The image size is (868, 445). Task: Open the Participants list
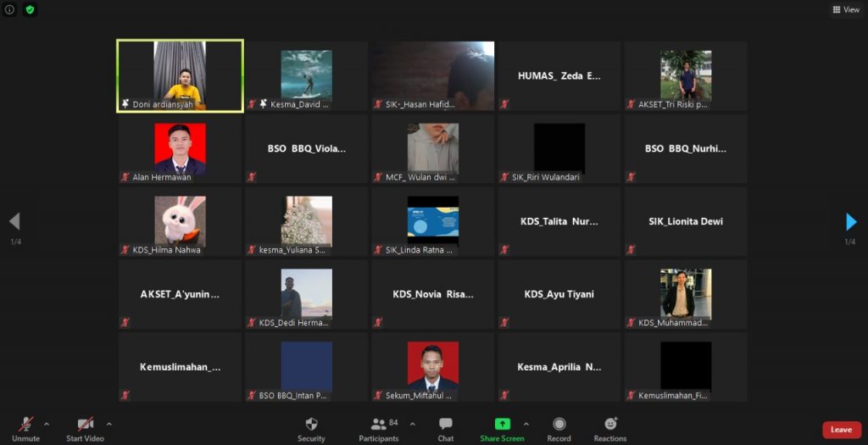point(378,424)
